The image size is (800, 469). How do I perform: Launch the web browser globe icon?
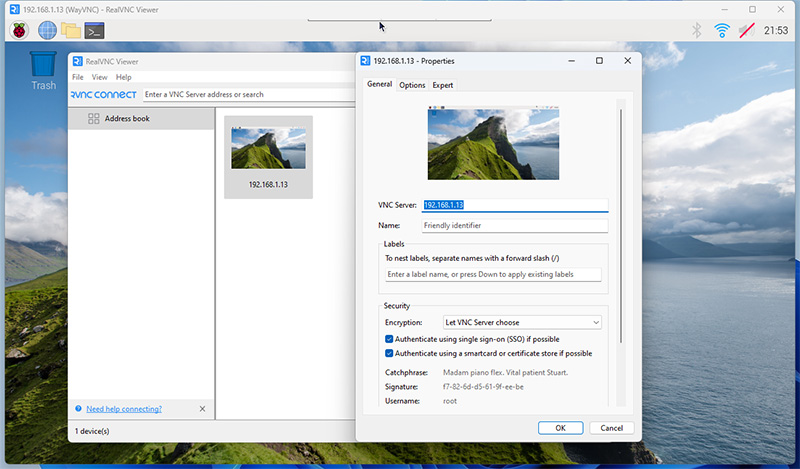47,31
